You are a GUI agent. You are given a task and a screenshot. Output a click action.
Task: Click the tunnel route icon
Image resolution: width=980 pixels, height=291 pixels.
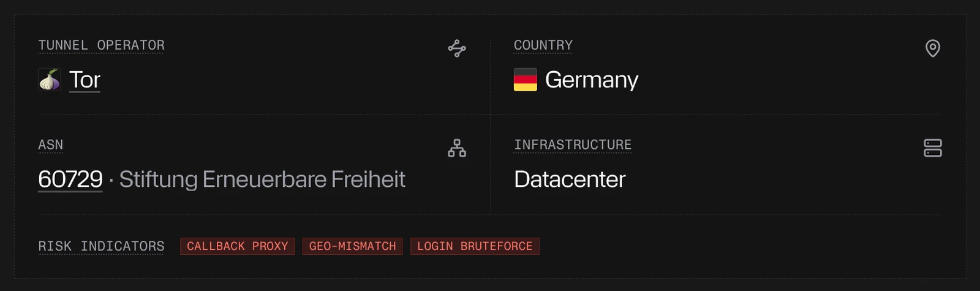pyautogui.click(x=457, y=48)
